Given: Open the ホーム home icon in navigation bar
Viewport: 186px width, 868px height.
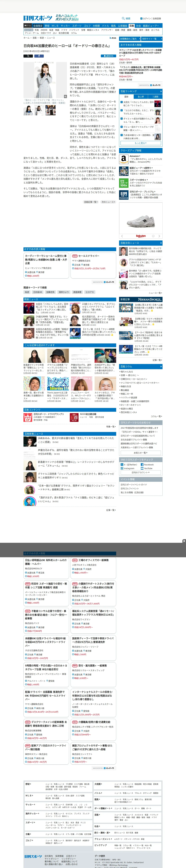Looking at the screenshot, I should tap(28, 26).
